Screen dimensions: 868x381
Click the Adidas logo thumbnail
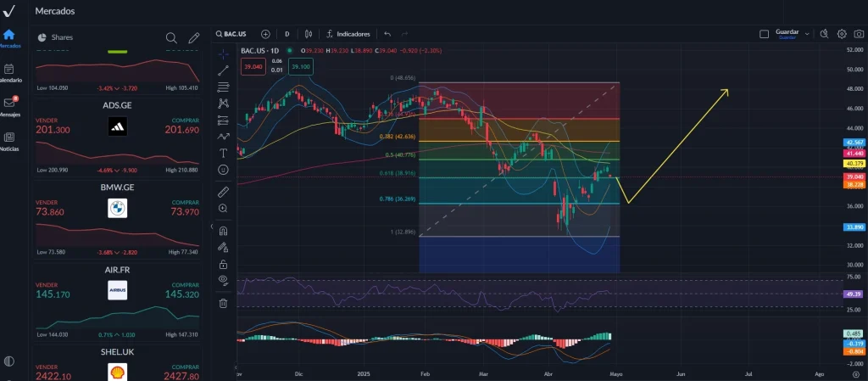click(117, 126)
